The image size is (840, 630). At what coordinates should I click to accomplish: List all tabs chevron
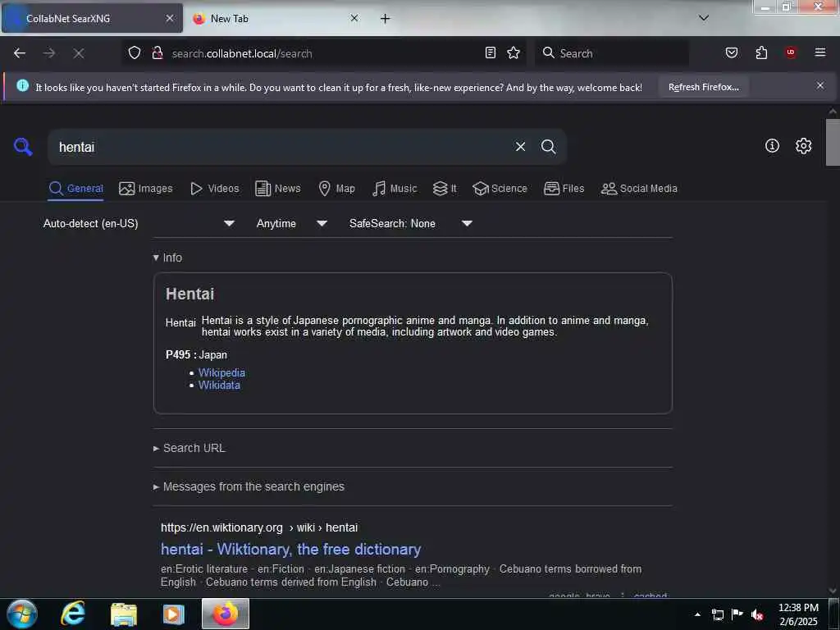coord(704,18)
